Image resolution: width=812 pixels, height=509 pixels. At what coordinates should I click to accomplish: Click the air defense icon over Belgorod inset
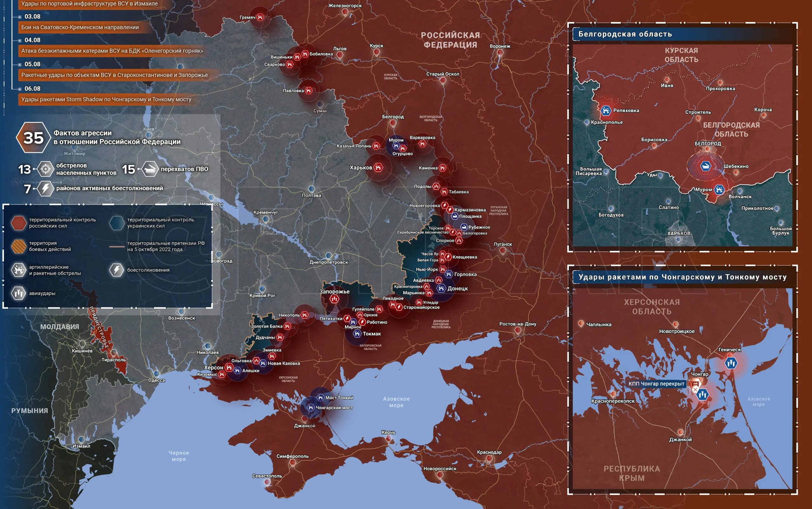[x=705, y=166]
